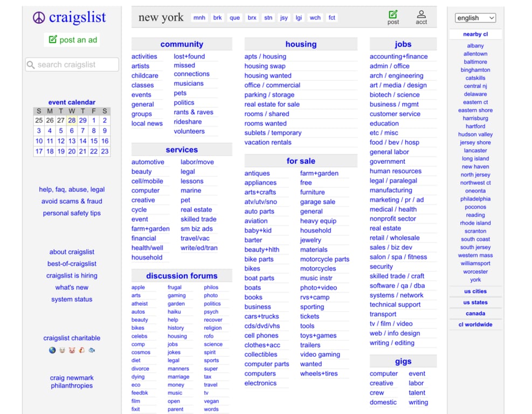Image resolution: width=532 pixels, height=414 pixels.
Task: Open the "motorcycles" for sale category
Action: pos(317,268)
